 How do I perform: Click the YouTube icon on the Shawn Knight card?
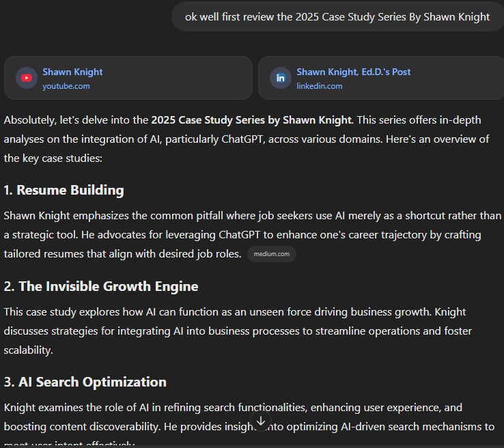27,78
